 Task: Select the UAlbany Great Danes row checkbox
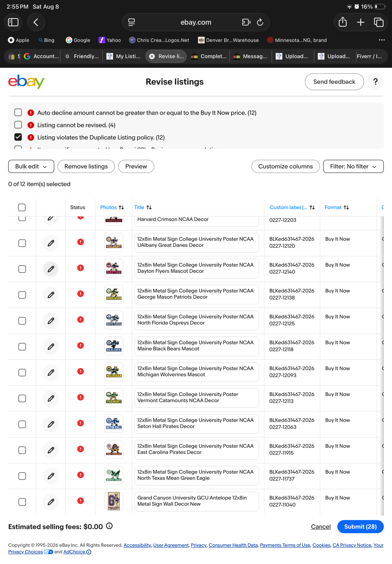pos(22,243)
